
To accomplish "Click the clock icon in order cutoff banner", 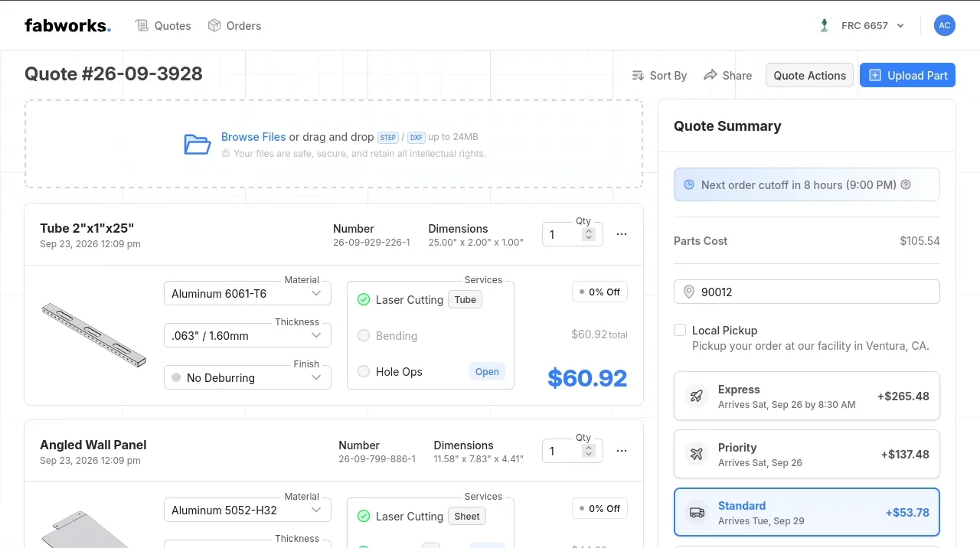I will click(x=688, y=184).
